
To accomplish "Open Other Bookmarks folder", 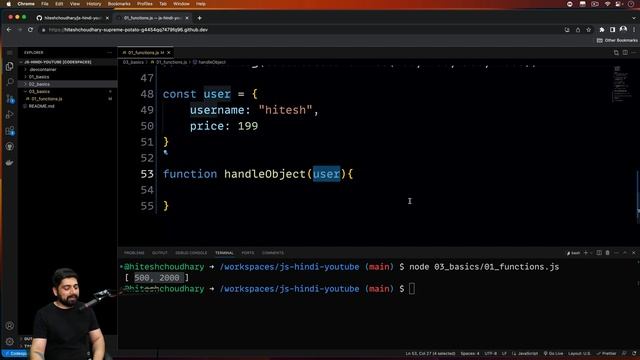I will click(617, 40).
